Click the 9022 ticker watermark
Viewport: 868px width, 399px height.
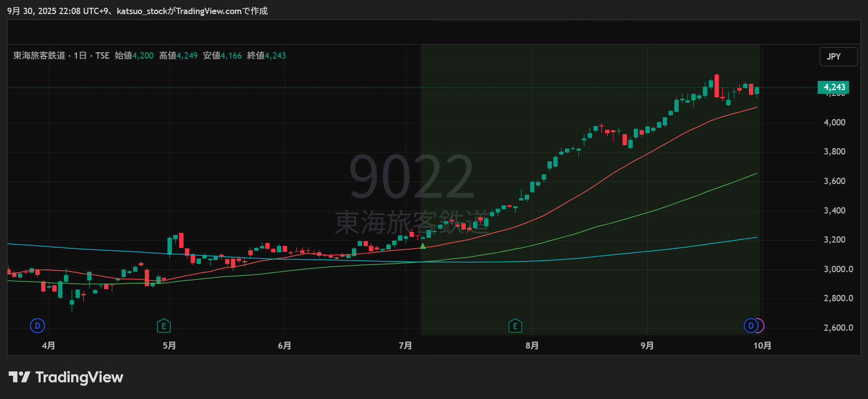(x=411, y=177)
